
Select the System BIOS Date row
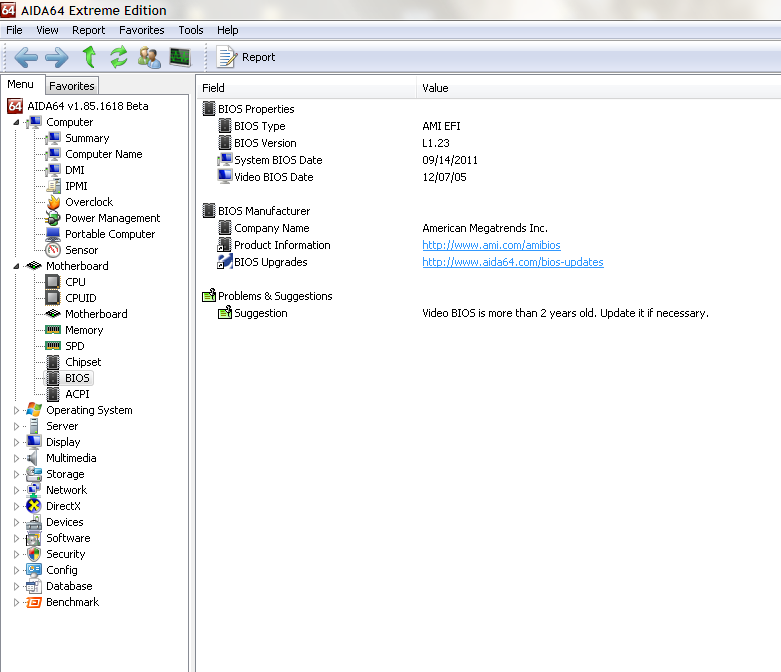point(489,160)
